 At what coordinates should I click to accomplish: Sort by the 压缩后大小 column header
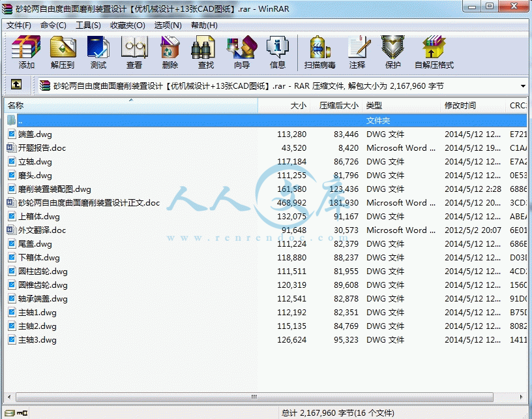pyautogui.click(x=336, y=106)
